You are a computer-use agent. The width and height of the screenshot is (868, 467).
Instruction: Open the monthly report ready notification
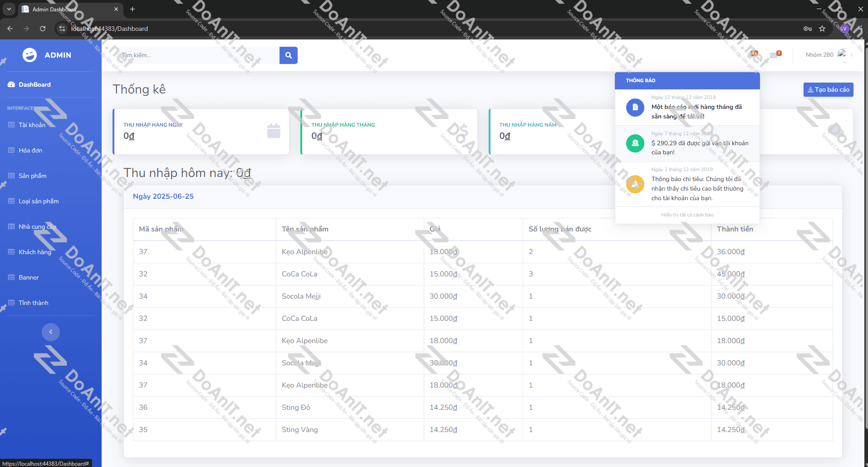[687, 108]
